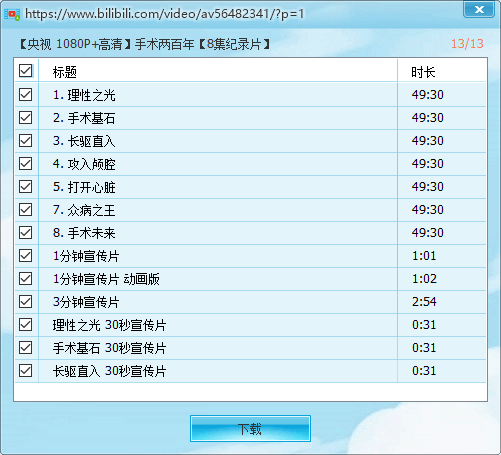
Task: Select the title '3分钟宣传片'
Action: pyautogui.click(x=86, y=302)
